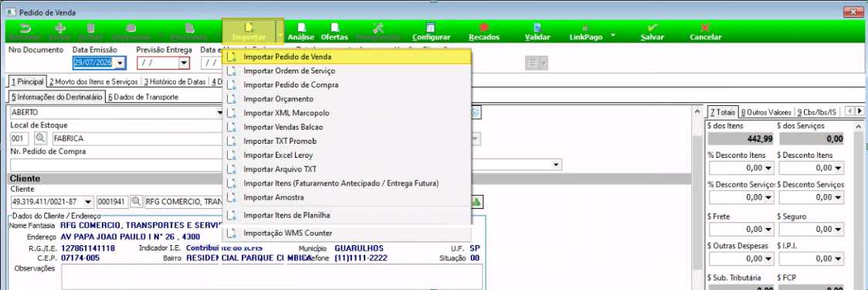Open the Data Emissão date picker arrow
Viewport: 868px width, 290px height.
[120, 63]
